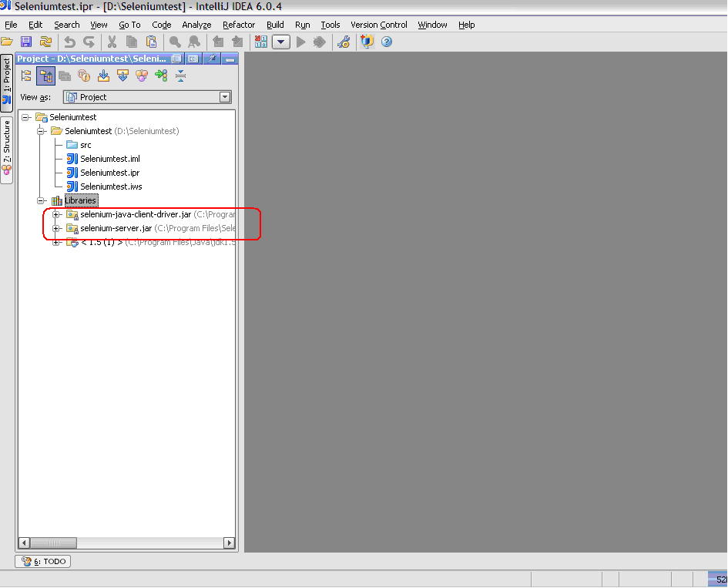The width and height of the screenshot is (728, 588).
Task: Cut selection with the scissors icon
Action: [x=112, y=42]
